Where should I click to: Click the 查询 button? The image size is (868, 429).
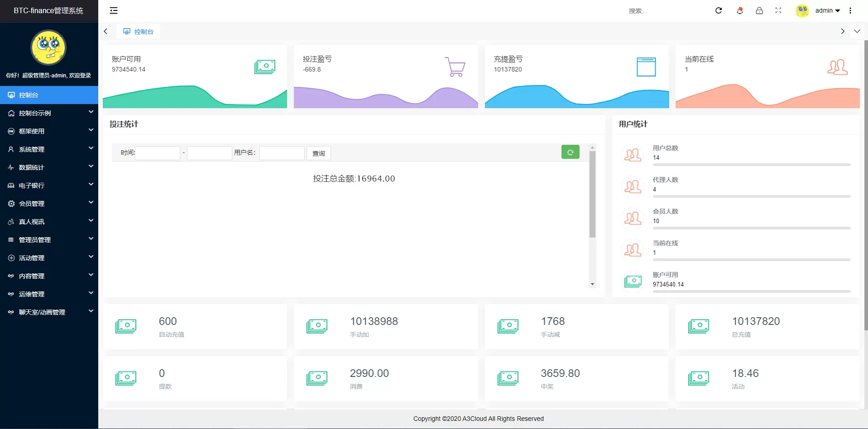coord(319,153)
